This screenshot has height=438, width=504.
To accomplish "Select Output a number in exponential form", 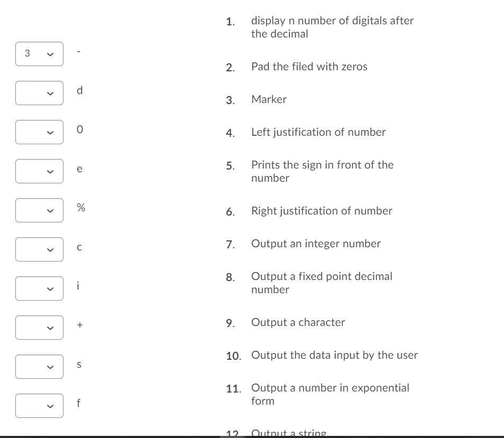I will pyautogui.click(x=331, y=394).
